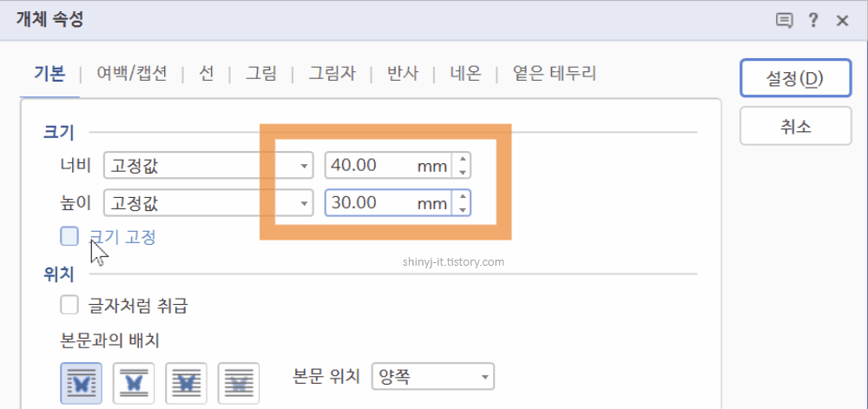Increase the 높이 value with up arrow

click(x=463, y=198)
